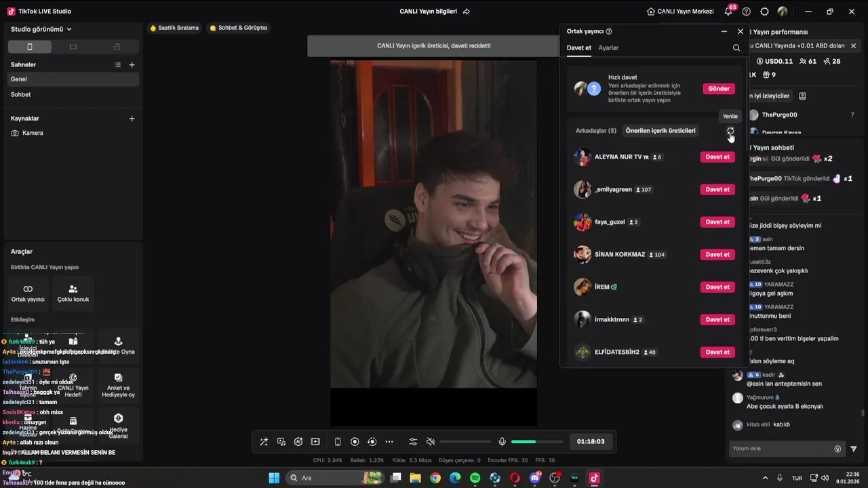Screen dimensions: 868x488
Task: Open the audio mixer settings sliders icon
Action: (413, 441)
